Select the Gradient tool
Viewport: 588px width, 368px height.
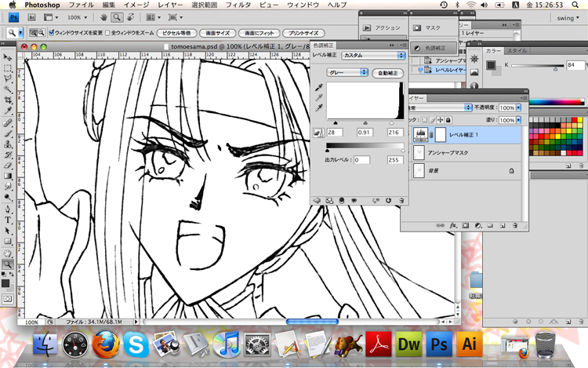8,176
